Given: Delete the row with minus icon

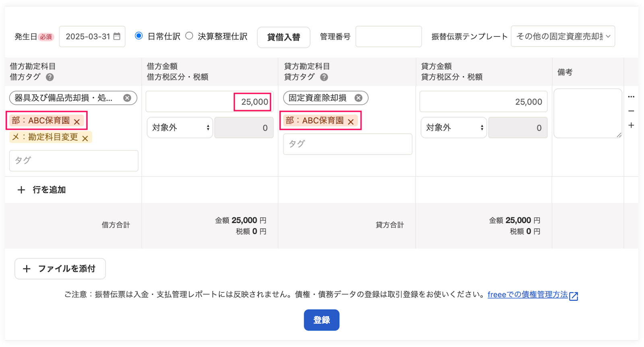Looking at the screenshot, I should point(631,111).
